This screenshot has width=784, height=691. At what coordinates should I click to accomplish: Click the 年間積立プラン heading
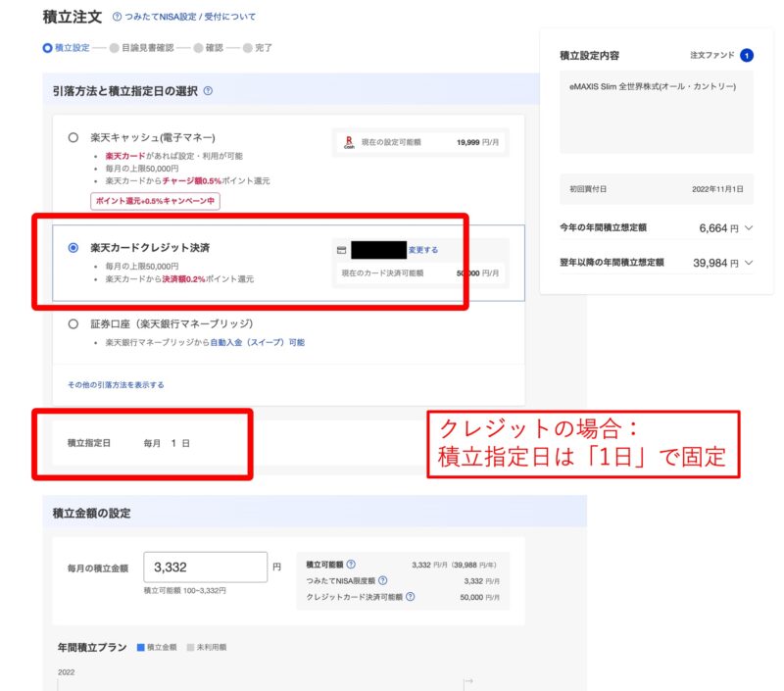92,648
